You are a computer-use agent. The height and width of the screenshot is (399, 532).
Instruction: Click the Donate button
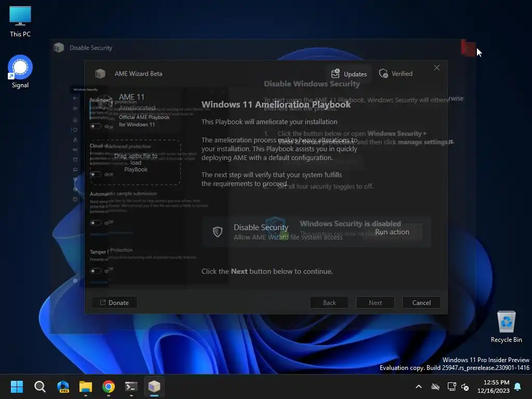click(115, 302)
